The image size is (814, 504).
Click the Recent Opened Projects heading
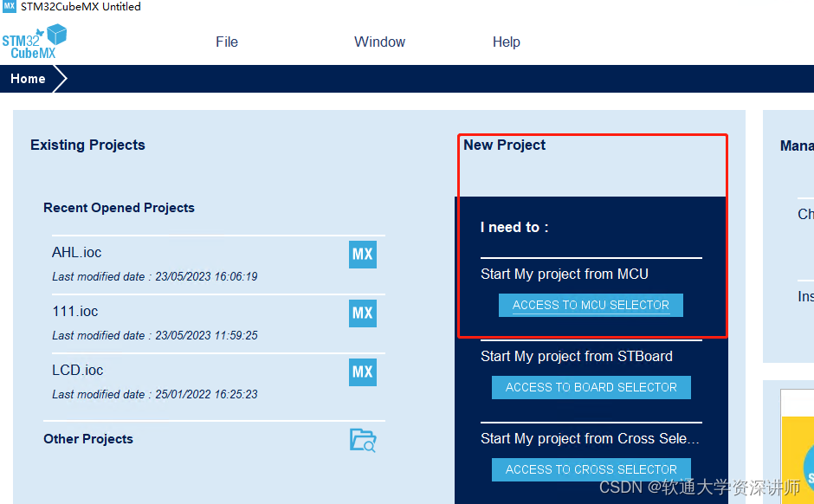pyautogui.click(x=119, y=208)
